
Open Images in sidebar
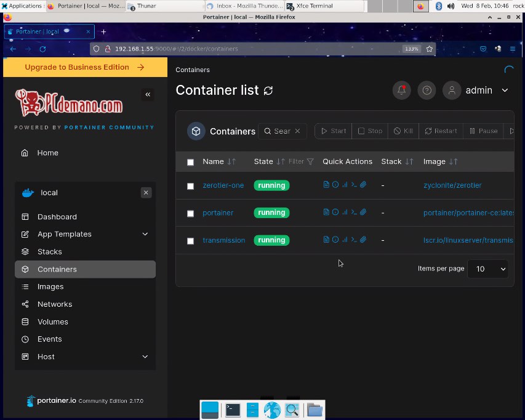86,287
